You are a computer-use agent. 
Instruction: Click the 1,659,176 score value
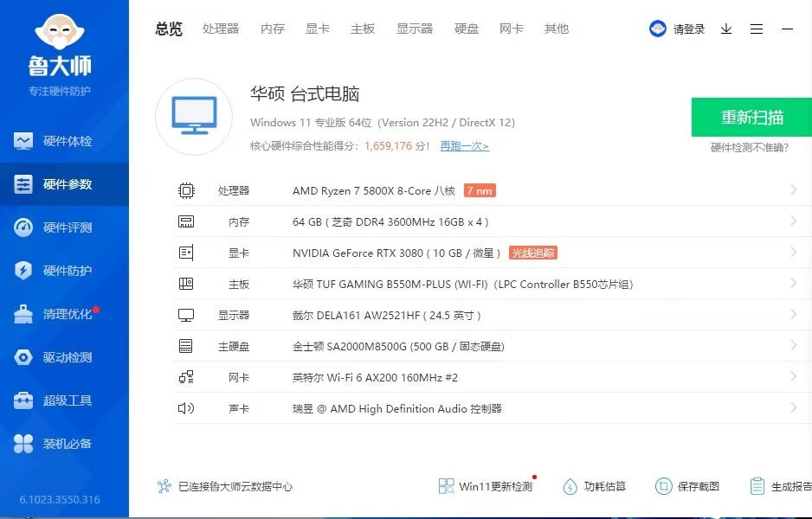389,146
